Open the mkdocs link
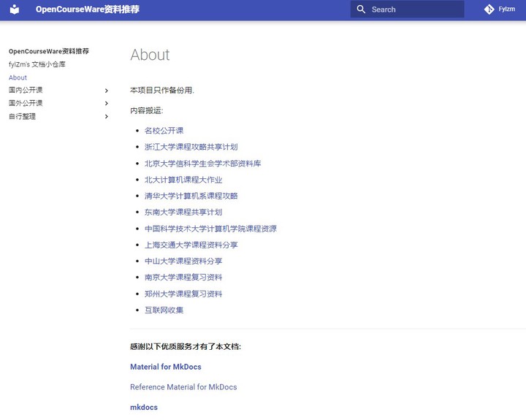 click(144, 408)
